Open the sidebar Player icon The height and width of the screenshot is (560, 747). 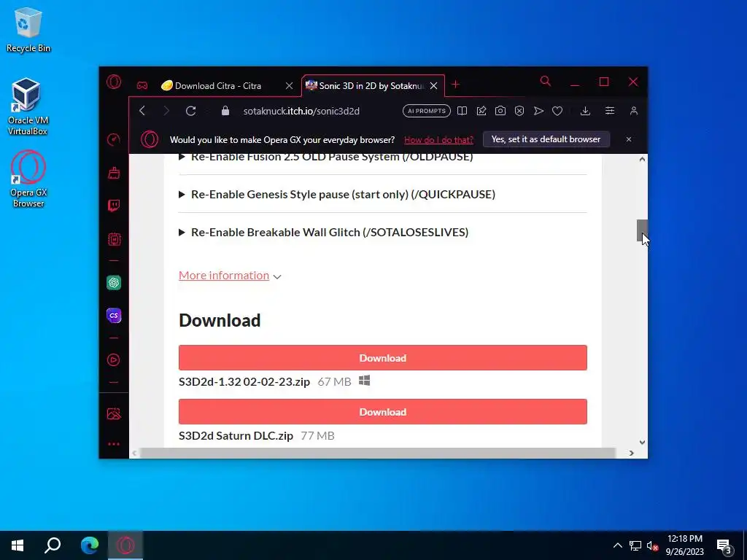(113, 359)
